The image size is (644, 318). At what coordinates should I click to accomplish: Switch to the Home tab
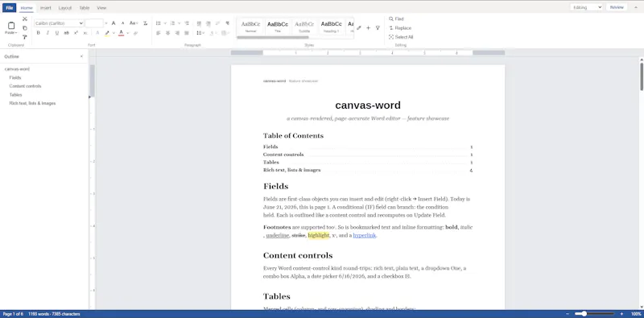pos(27,8)
